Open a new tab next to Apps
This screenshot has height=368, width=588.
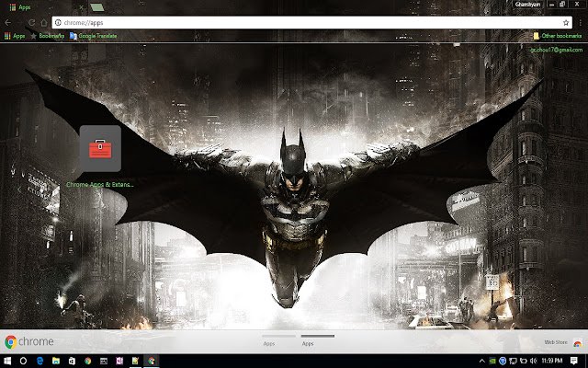(96, 6)
